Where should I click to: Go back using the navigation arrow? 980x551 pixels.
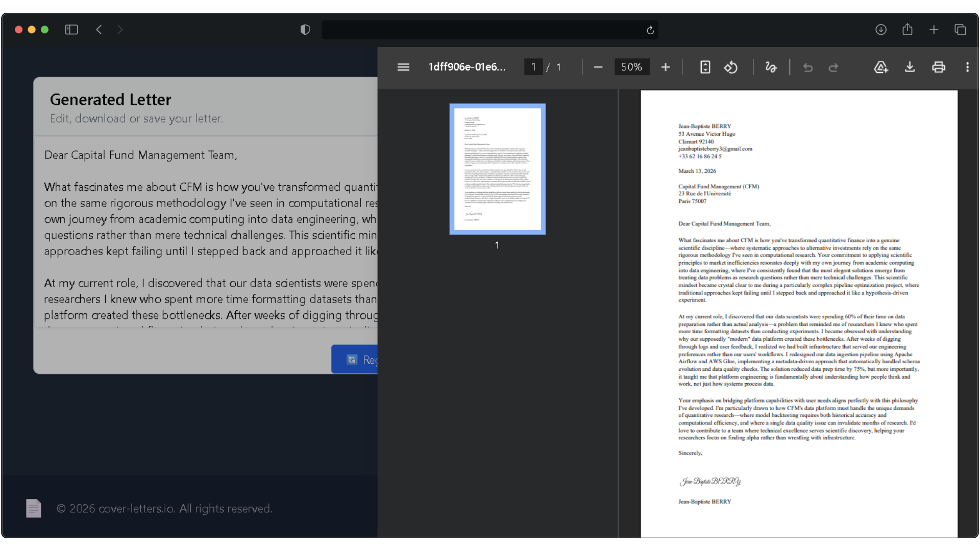pos(99,30)
